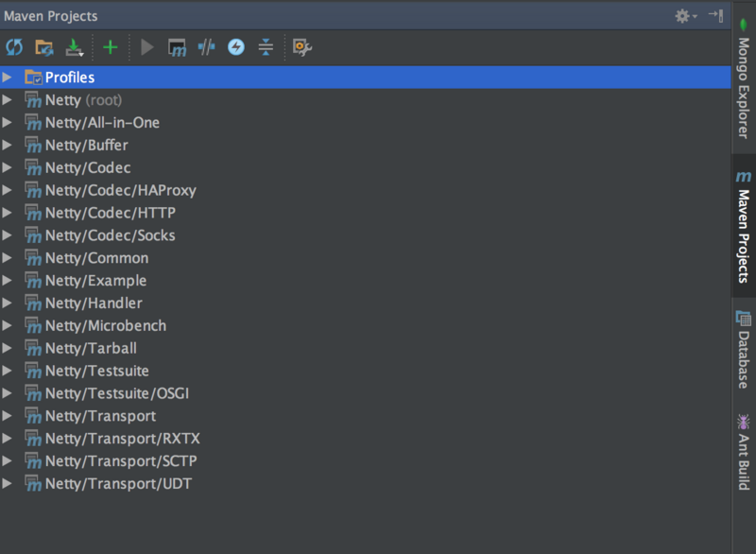Select Netty/Codec/HTTP text
The image size is (756, 554).
pos(111,213)
